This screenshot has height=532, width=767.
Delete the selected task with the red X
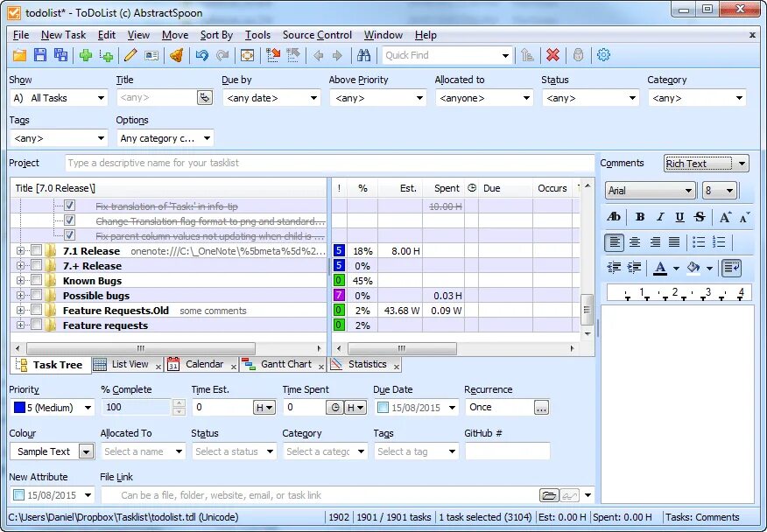coord(552,55)
